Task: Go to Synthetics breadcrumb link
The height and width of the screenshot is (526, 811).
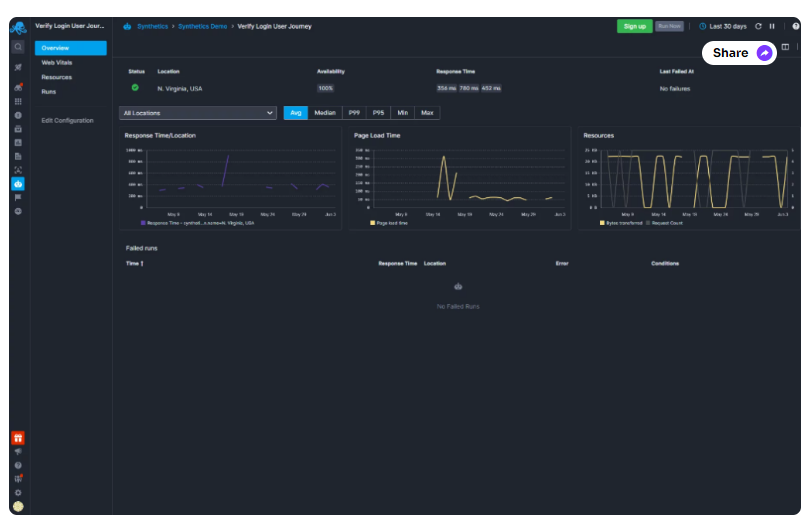Action: tap(153, 26)
